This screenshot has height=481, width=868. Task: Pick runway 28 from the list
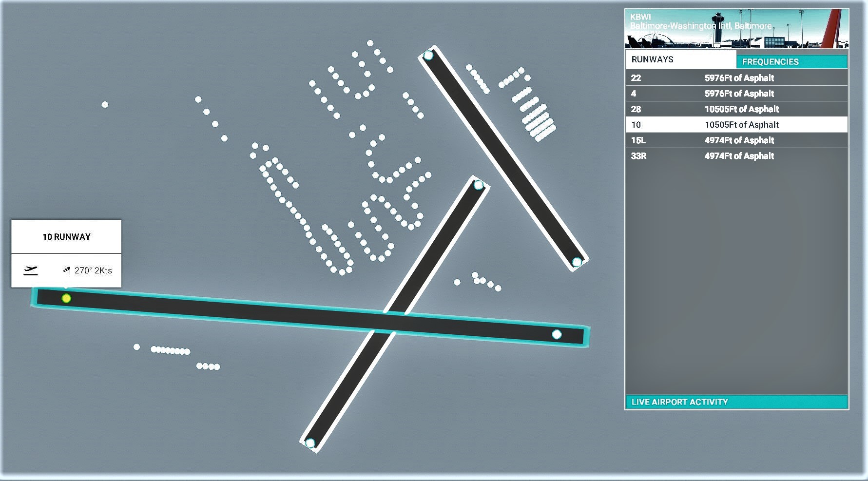[x=736, y=109]
